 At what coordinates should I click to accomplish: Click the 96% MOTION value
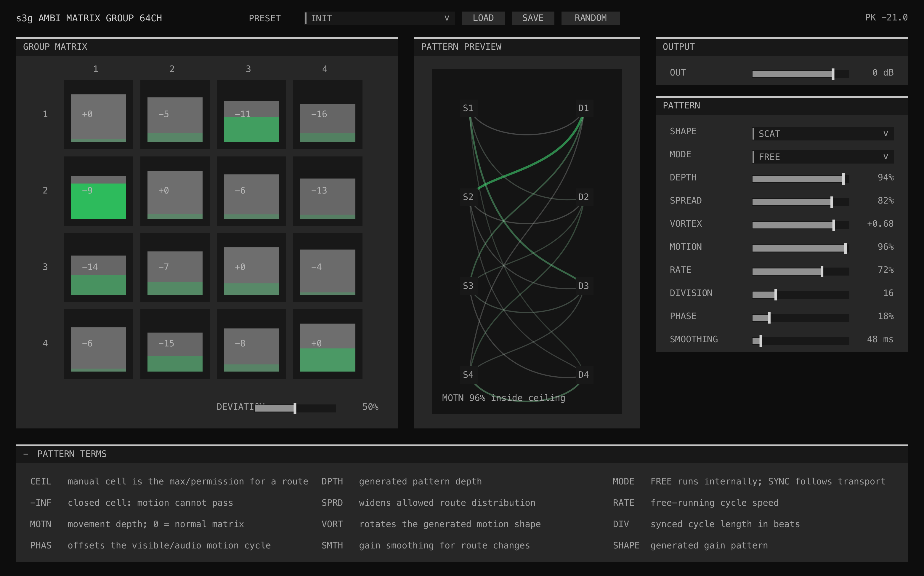[885, 247]
